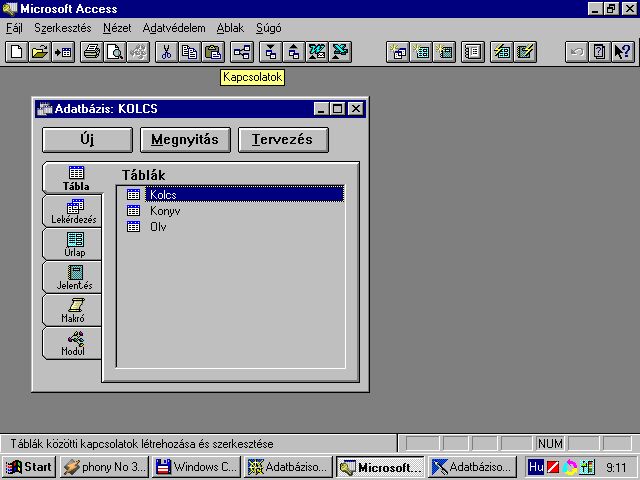The height and width of the screenshot is (480, 640).
Task: Switch to the Makró tab
Action: click(x=72, y=310)
